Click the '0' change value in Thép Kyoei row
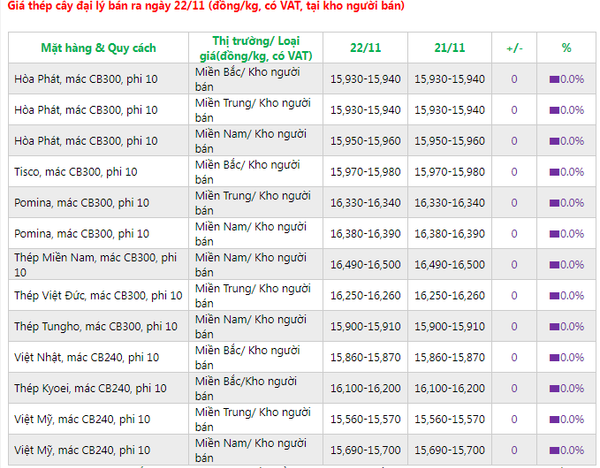This screenshot has height=468, width=600. coord(514,389)
